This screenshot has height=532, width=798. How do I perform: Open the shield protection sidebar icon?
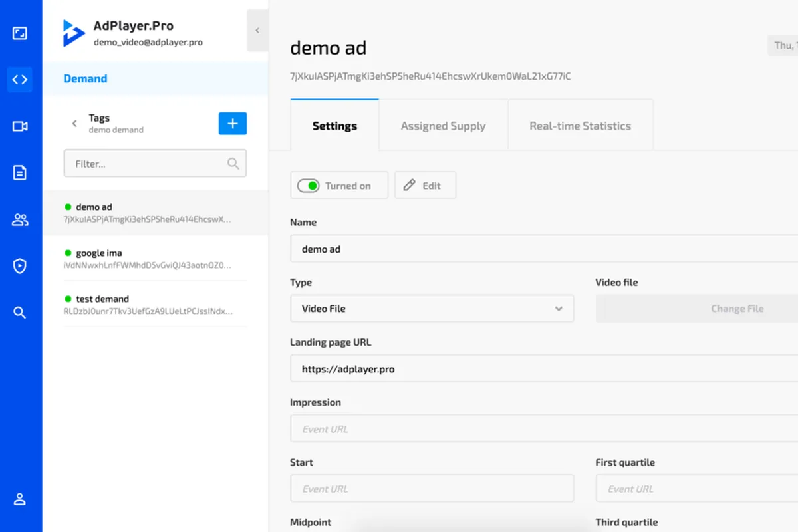(x=20, y=267)
